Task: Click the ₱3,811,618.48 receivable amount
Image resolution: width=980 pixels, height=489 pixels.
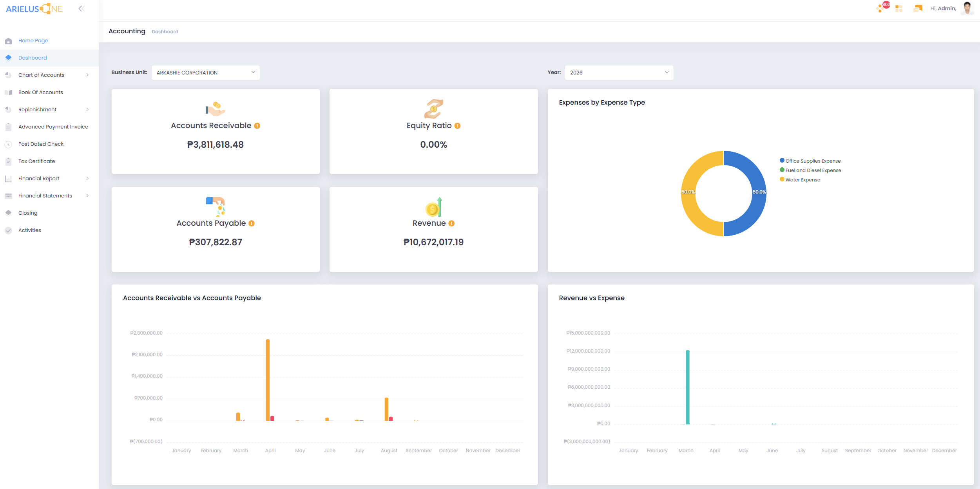Action: click(216, 145)
